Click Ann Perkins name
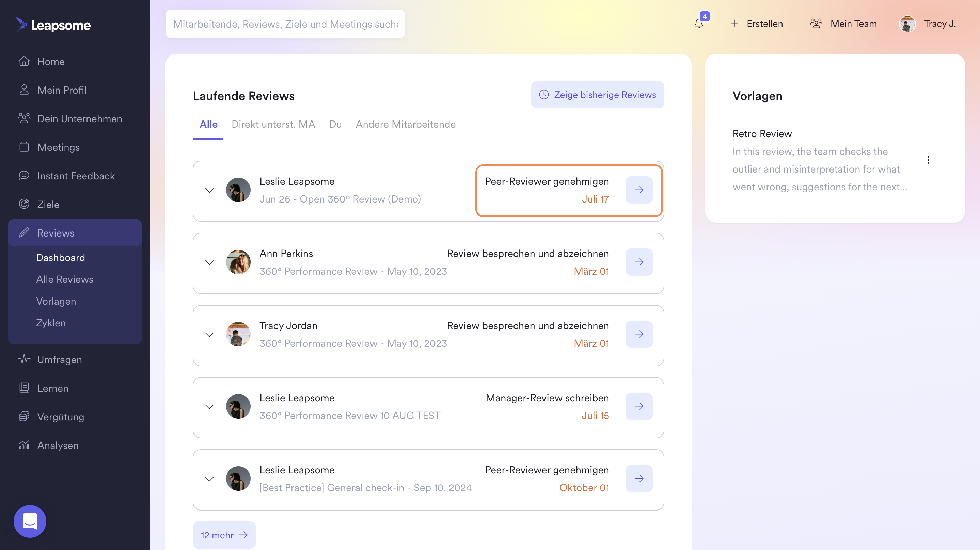Viewport: 980px width, 550px height. tap(286, 253)
